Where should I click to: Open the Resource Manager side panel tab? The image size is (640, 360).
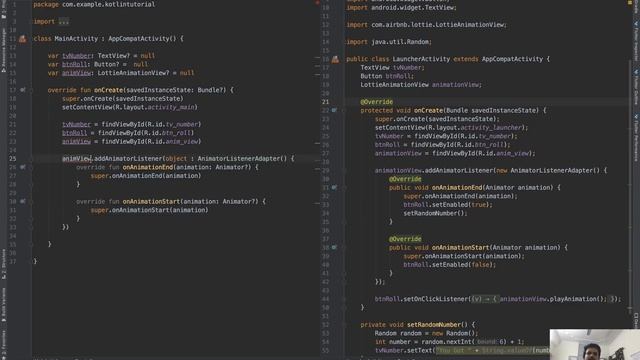[4, 50]
